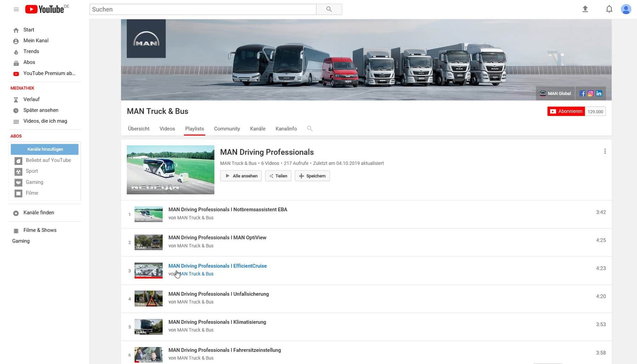Click the Alle ansehen button
This screenshot has width=637, height=364.
click(241, 176)
